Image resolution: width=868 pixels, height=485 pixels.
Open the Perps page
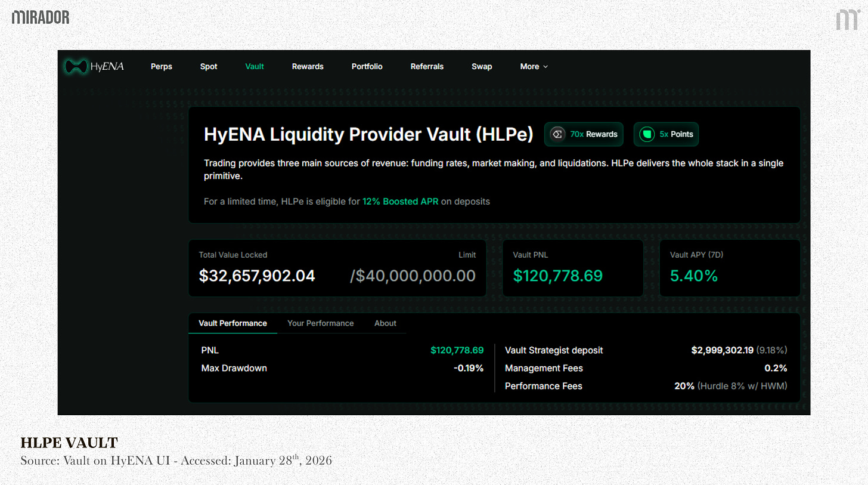coord(162,67)
